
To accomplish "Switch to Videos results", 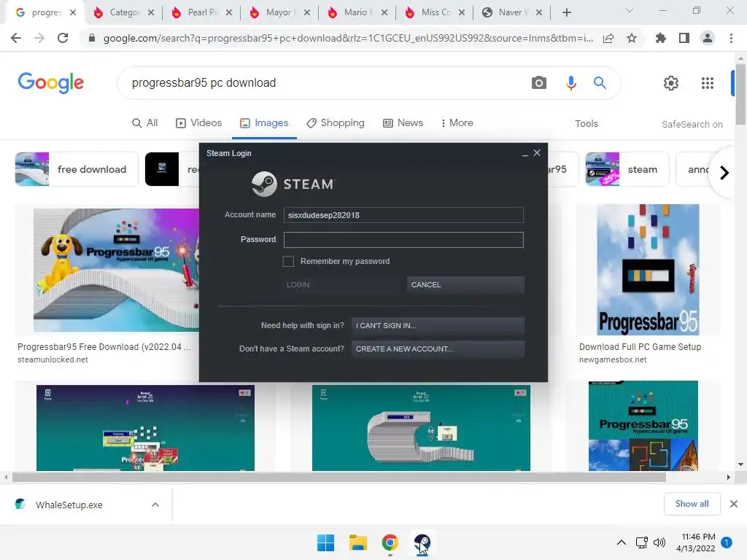I will (x=199, y=122).
